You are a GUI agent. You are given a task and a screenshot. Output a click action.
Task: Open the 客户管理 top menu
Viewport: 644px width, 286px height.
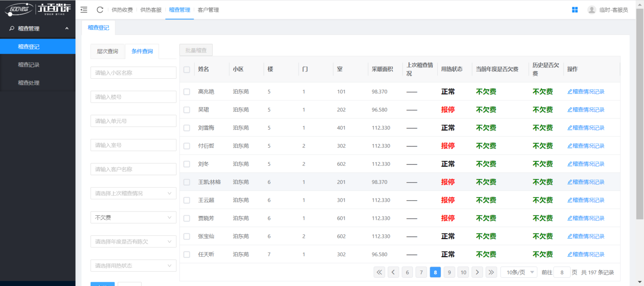[x=208, y=10]
